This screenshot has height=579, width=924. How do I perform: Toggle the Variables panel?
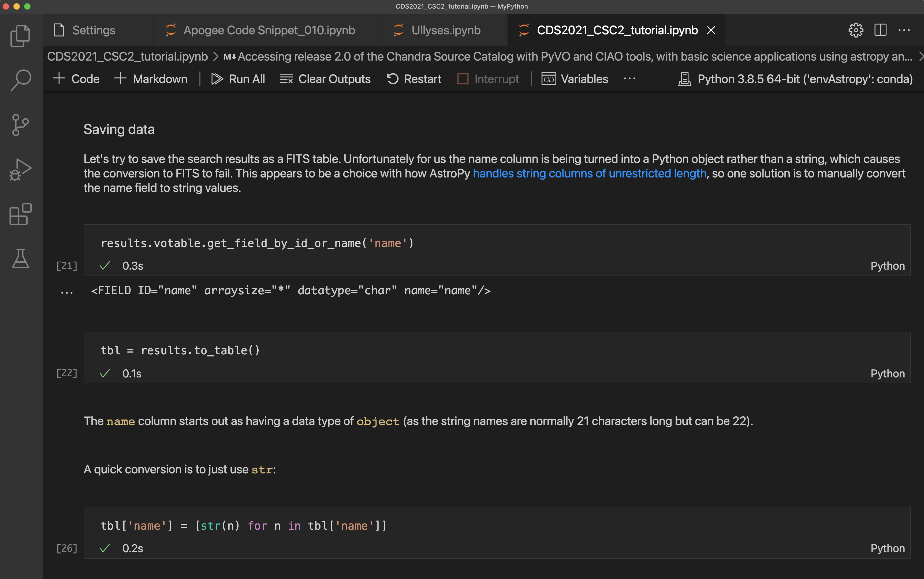(575, 79)
